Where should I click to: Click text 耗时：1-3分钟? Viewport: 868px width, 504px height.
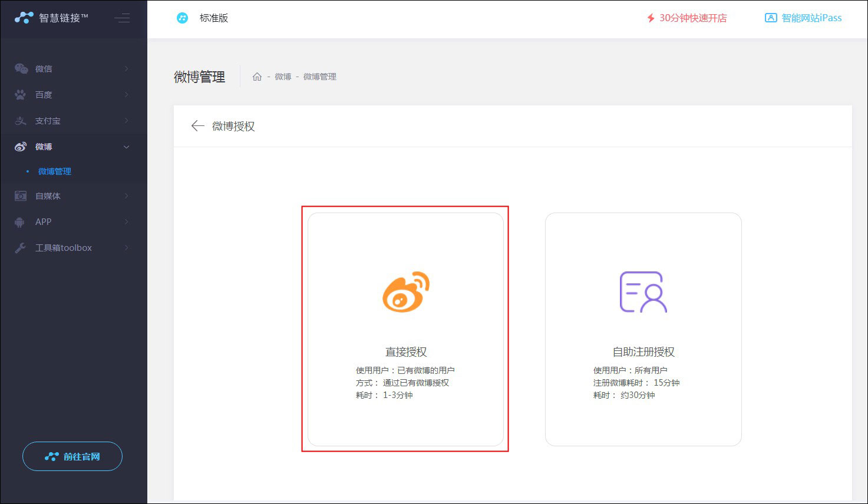[384, 395]
